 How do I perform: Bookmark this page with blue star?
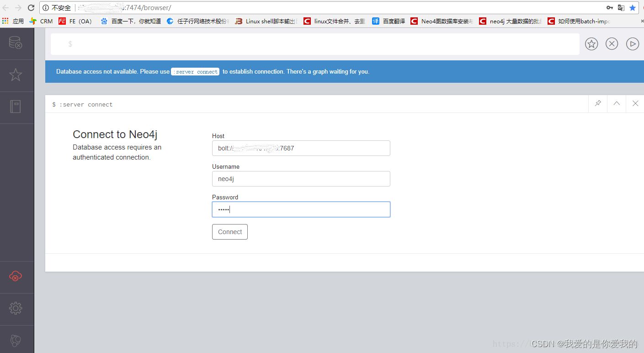click(633, 8)
